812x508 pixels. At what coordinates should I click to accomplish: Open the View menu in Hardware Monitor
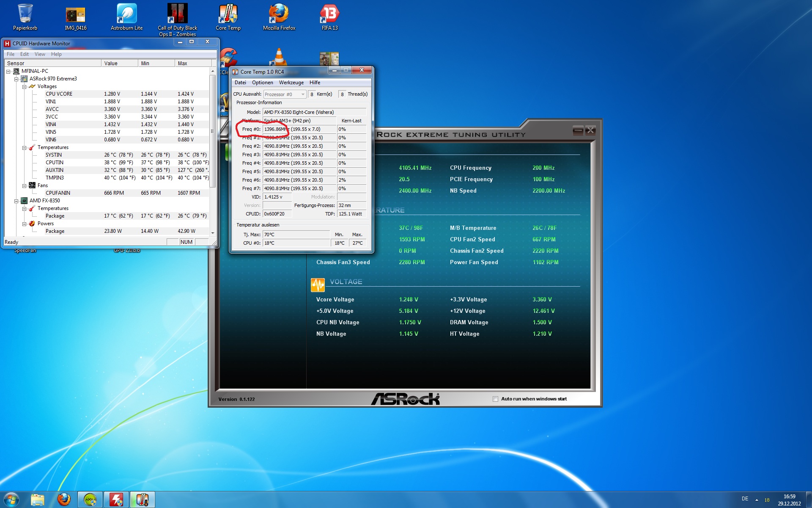tap(40, 54)
